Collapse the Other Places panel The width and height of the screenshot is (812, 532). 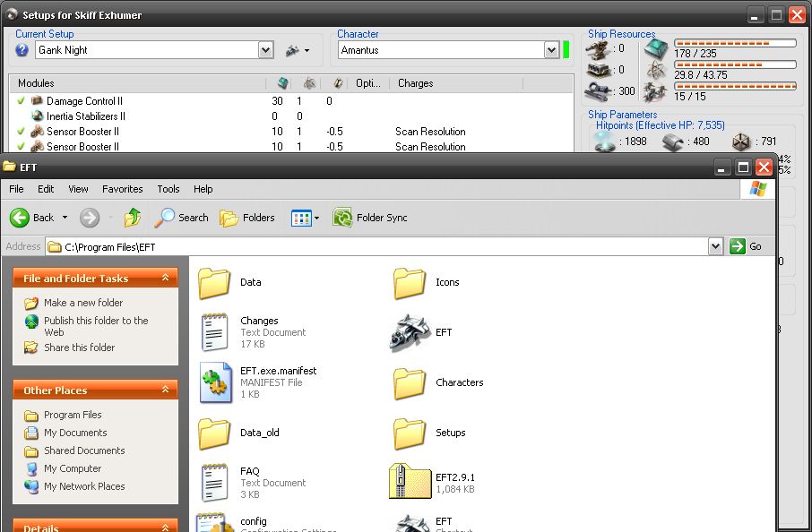coord(165,390)
